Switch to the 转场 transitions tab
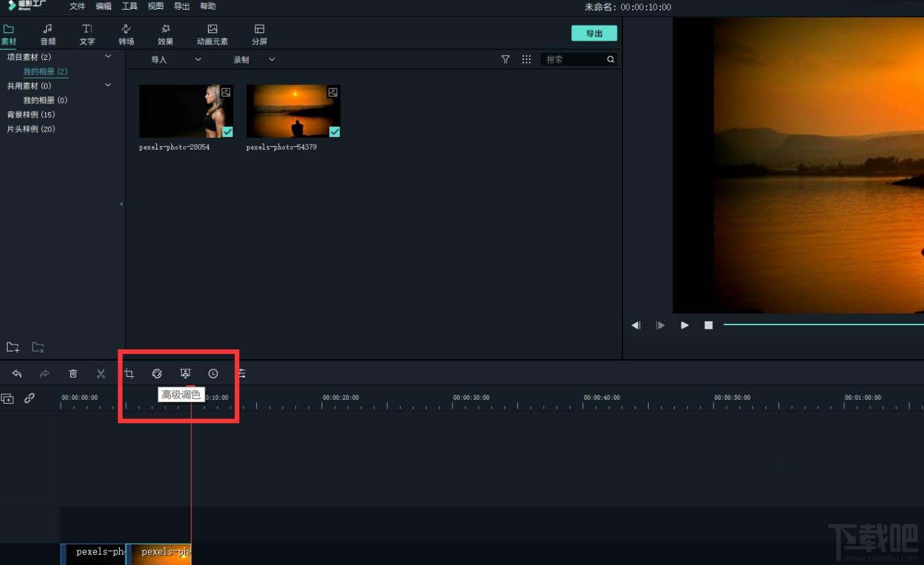Image resolution: width=924 pixels, height=565 pixels. tap(126, 34)
